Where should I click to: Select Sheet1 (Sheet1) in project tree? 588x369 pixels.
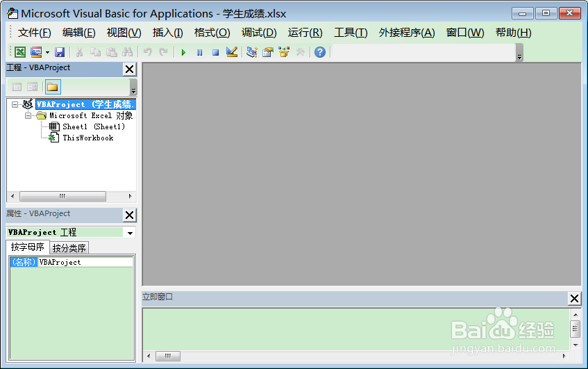94,127
